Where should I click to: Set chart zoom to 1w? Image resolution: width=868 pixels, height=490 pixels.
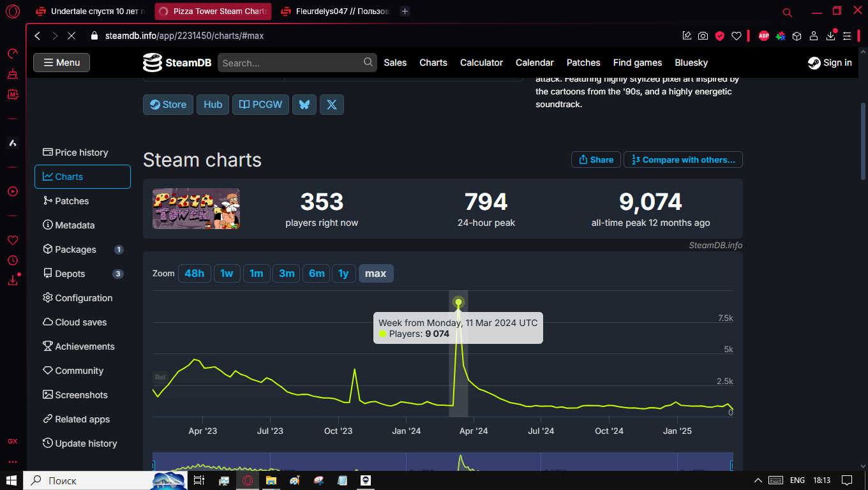coord(227,273)
